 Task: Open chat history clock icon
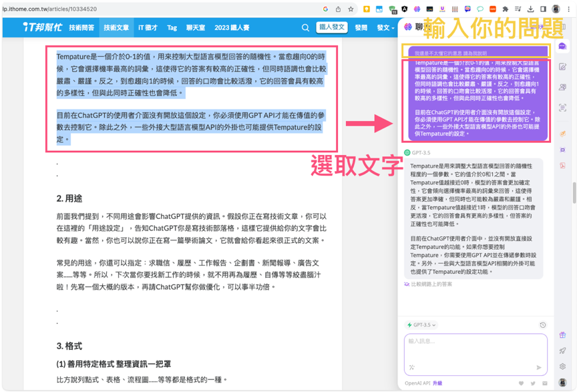click(x=542, y=325)
